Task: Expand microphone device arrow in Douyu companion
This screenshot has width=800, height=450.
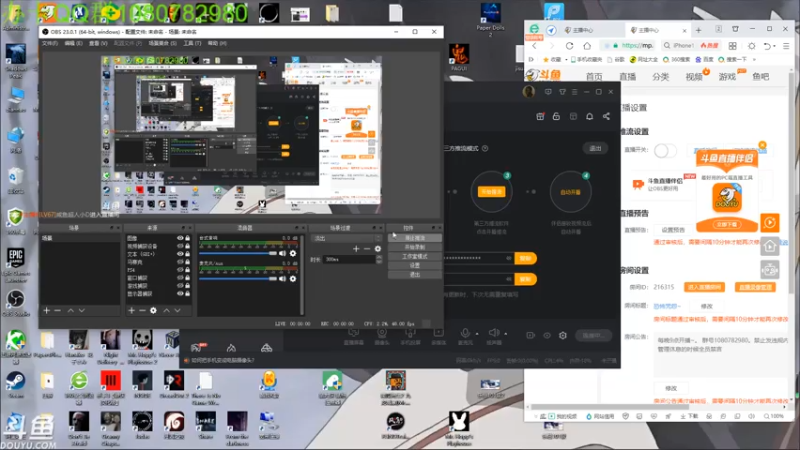Action: tap(477, 334)
